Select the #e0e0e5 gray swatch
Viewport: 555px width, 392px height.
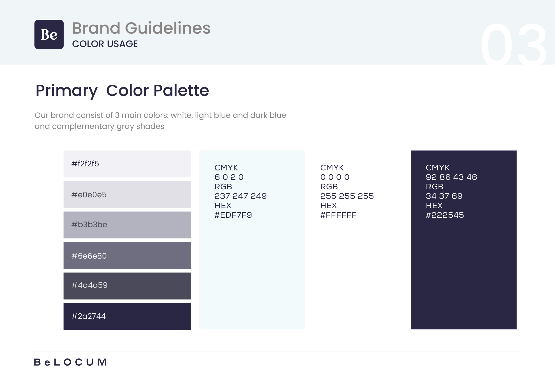(127, 194)
